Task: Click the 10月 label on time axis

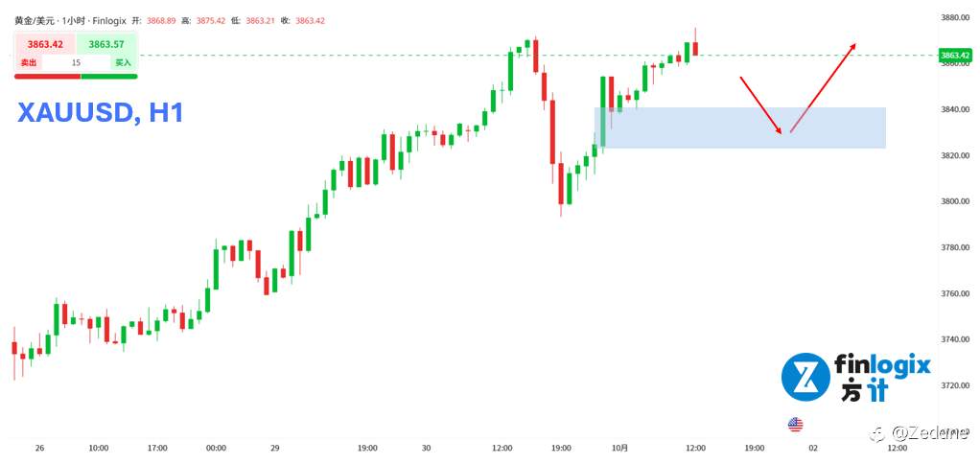Action: tap(620, 448)
